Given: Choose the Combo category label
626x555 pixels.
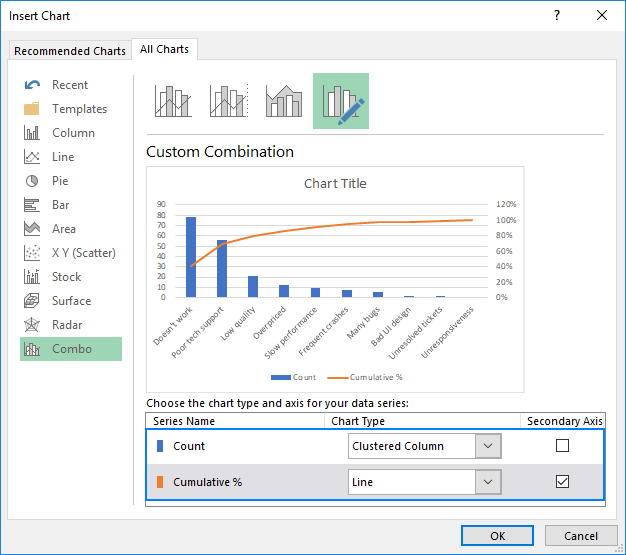Looking at the screenshot, I should coord(72,349).
